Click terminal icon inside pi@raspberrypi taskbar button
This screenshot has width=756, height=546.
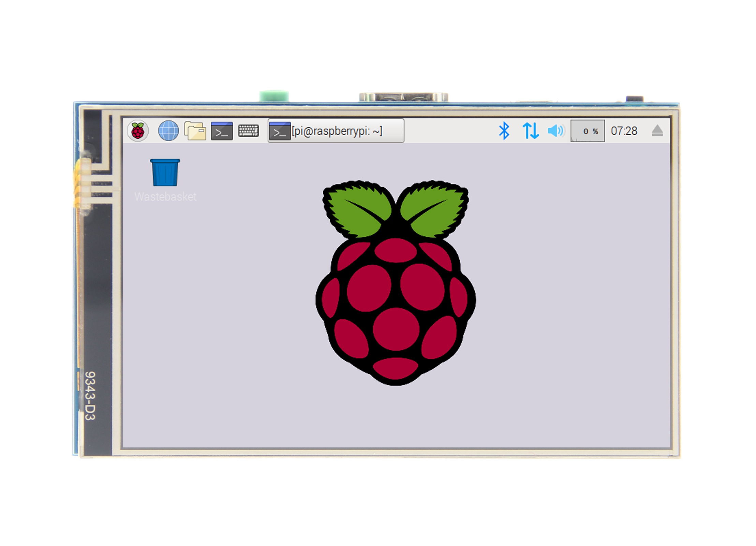280,131
